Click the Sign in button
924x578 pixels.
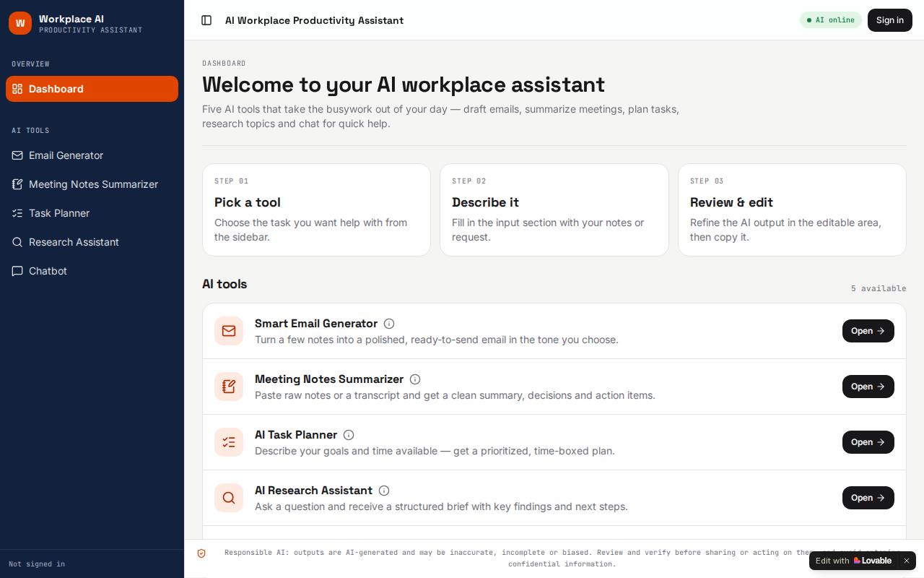pos(890,20)
